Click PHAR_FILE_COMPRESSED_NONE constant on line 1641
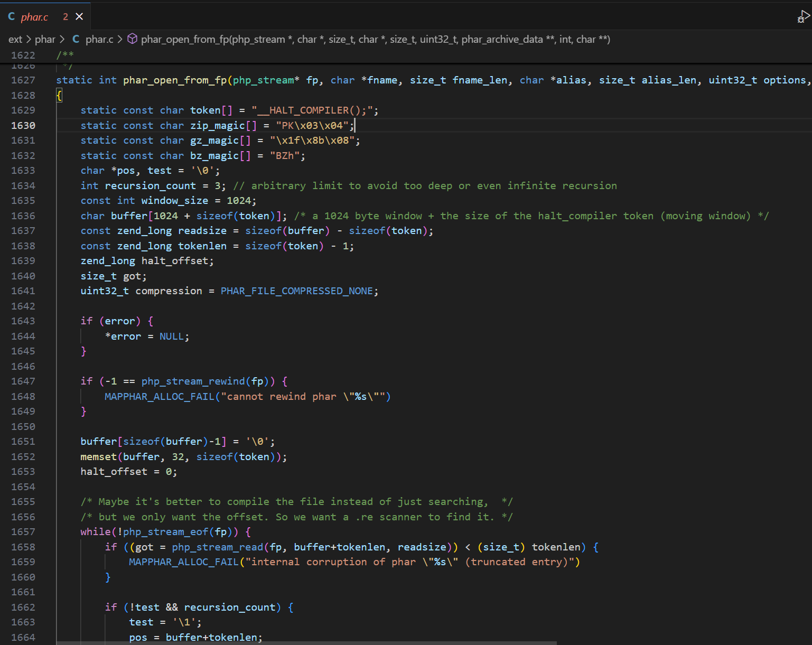The image size is (812, 645). click(296, 291)
